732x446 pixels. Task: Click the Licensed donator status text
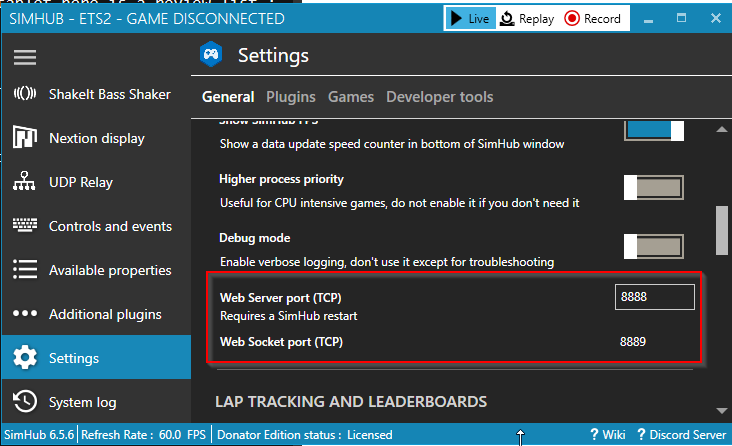[369, 435]
